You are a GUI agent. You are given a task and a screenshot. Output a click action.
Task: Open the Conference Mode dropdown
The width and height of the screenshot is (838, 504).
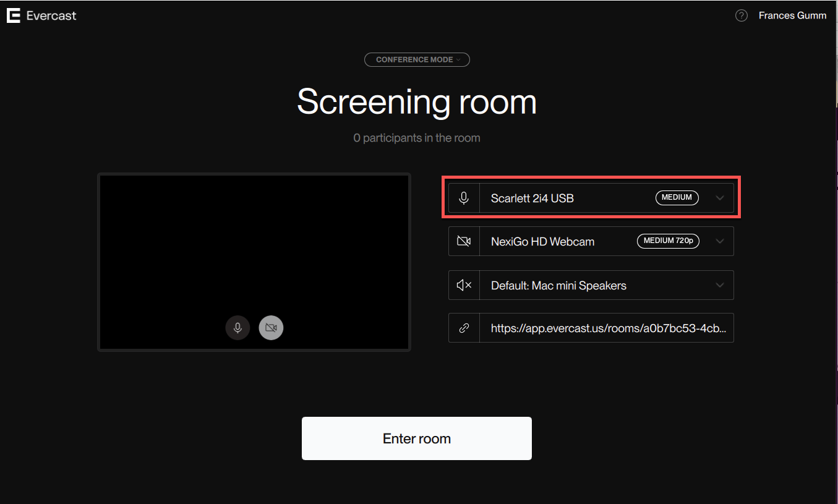pyautogui.click(x=417, y=60)
